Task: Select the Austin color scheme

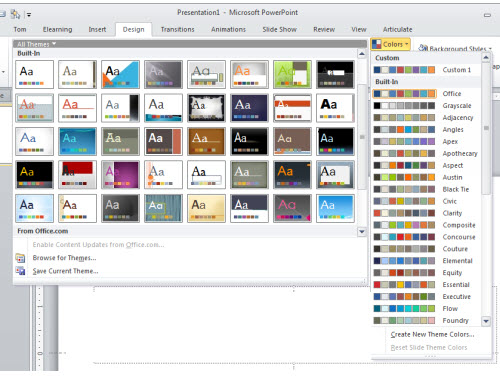Action: [x=426, y=177]
